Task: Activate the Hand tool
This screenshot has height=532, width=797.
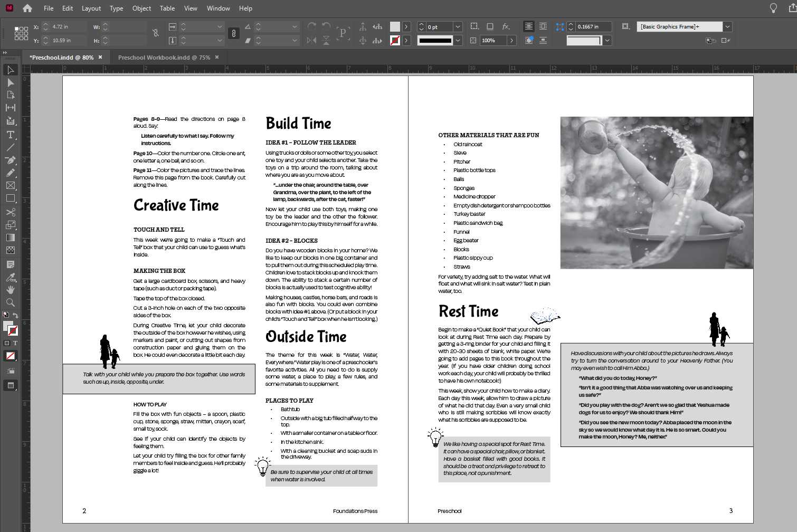Action: point(10,290)
